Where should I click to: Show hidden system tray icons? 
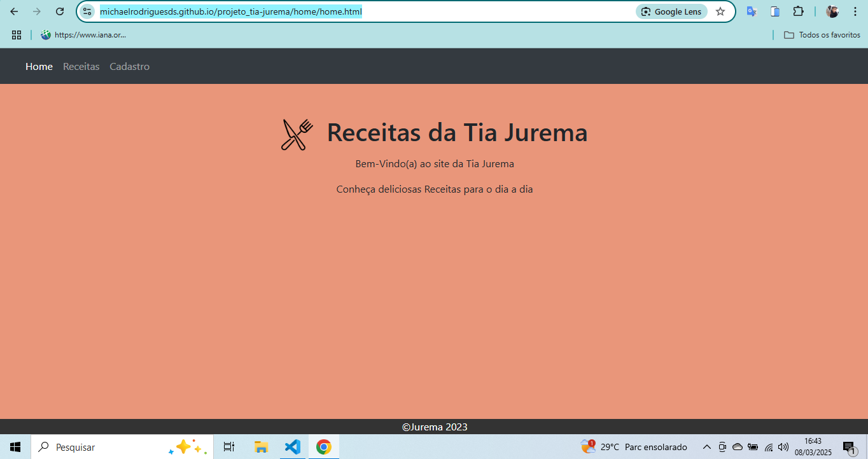[707, 447]
